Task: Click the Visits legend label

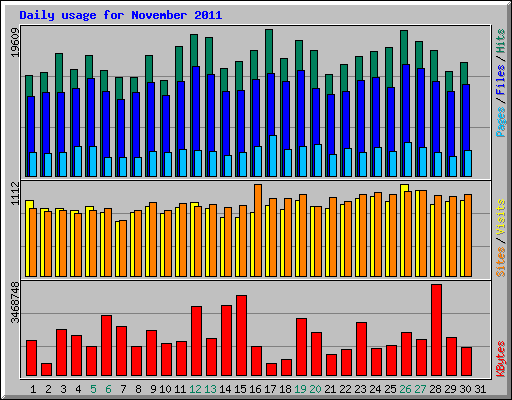Action: coord(501,218)
